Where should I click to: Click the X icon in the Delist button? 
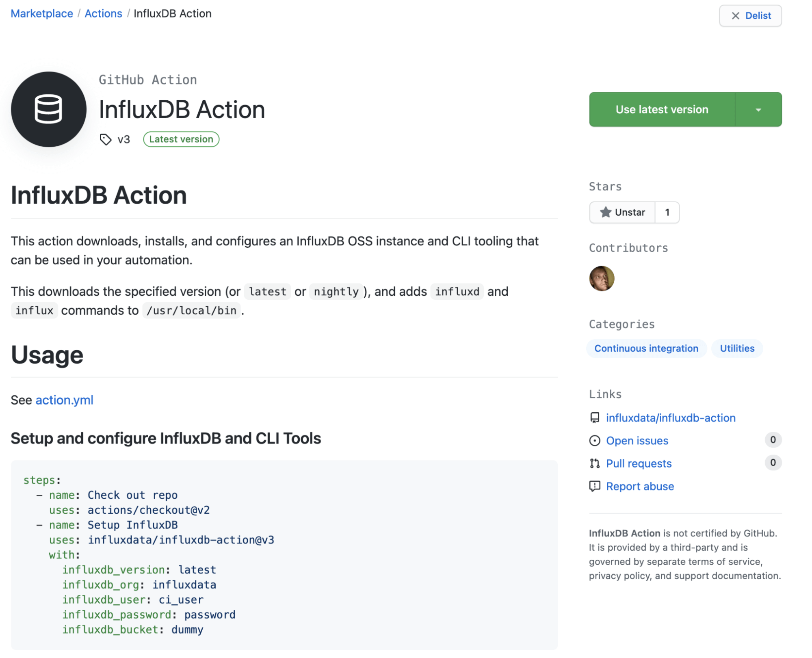coord(735,16)
